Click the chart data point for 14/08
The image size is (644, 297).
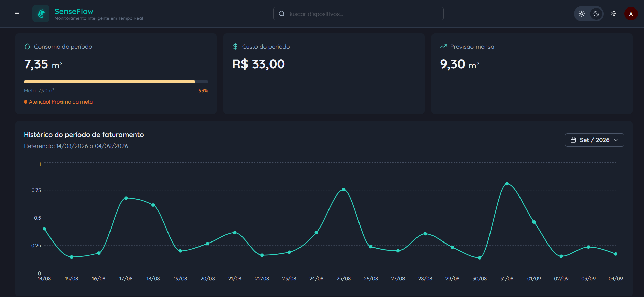pyautogui.click(x=44, y=229)
